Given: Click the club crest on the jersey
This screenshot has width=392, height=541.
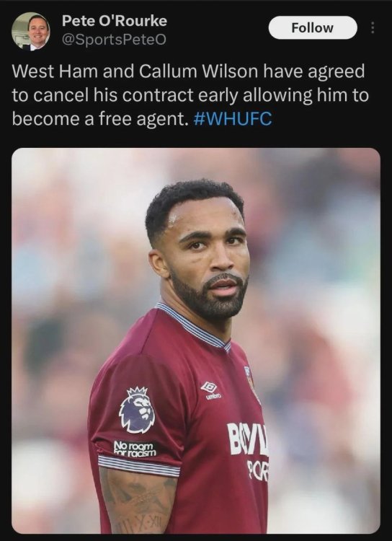Looking at the screenshot, I should click(x=251, y=383).
